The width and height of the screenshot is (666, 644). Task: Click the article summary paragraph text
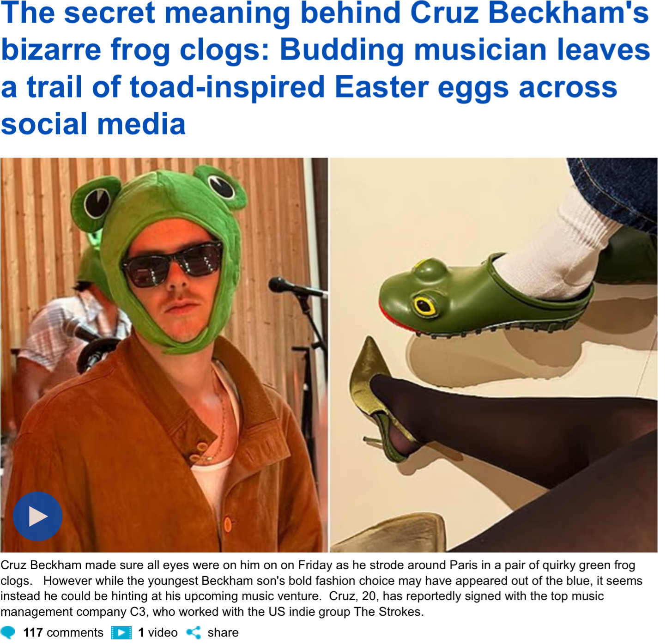319,588
